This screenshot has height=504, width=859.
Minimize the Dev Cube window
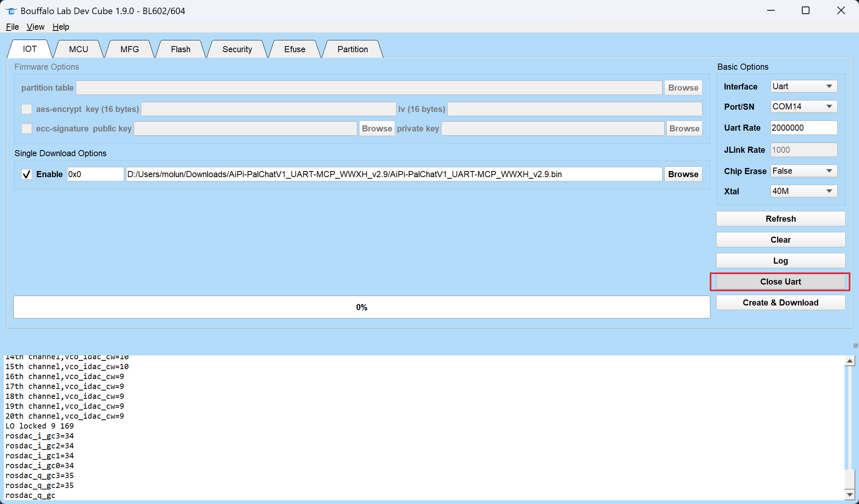pyautogui.click(x=771, y=11)
